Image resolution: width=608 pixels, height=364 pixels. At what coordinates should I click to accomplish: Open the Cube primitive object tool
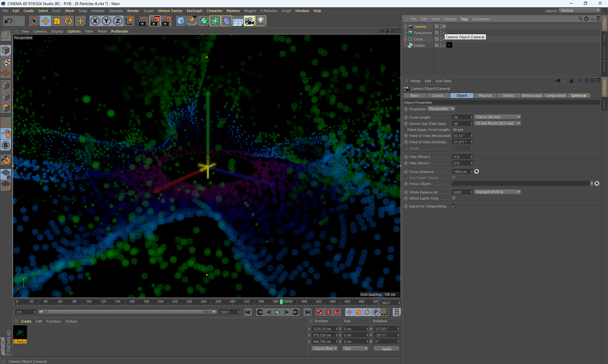(181, 21)
